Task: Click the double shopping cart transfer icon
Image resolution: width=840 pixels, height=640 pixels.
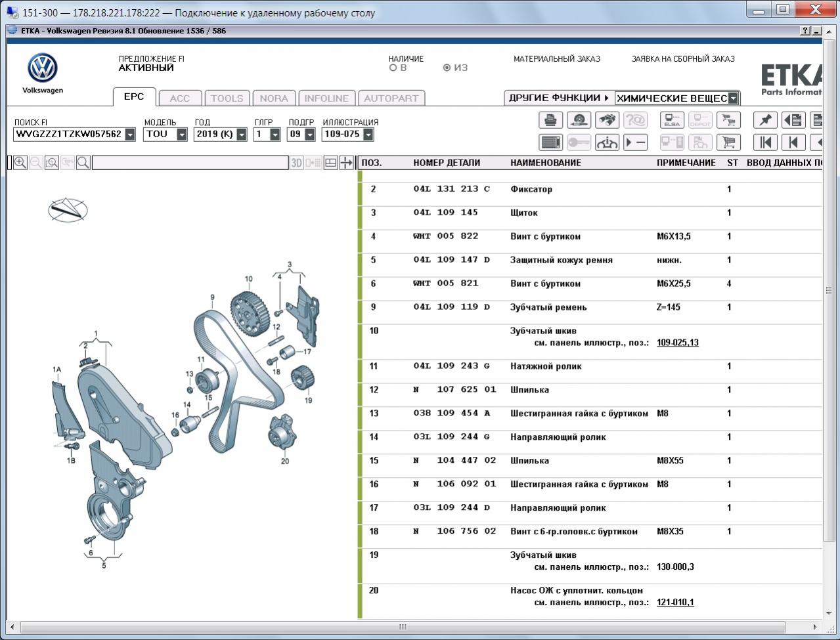Action: click(728, 120)
